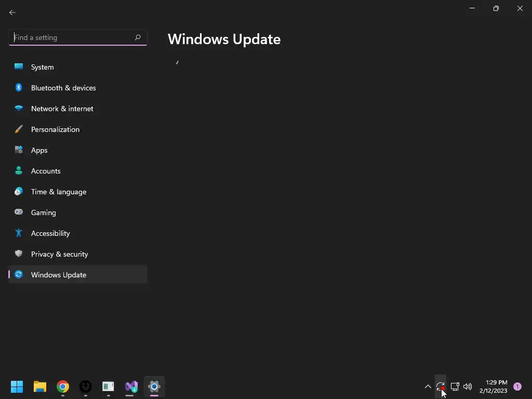Minimize the Settings window
The height and width of the screenshot is (399, 532).
472,8
